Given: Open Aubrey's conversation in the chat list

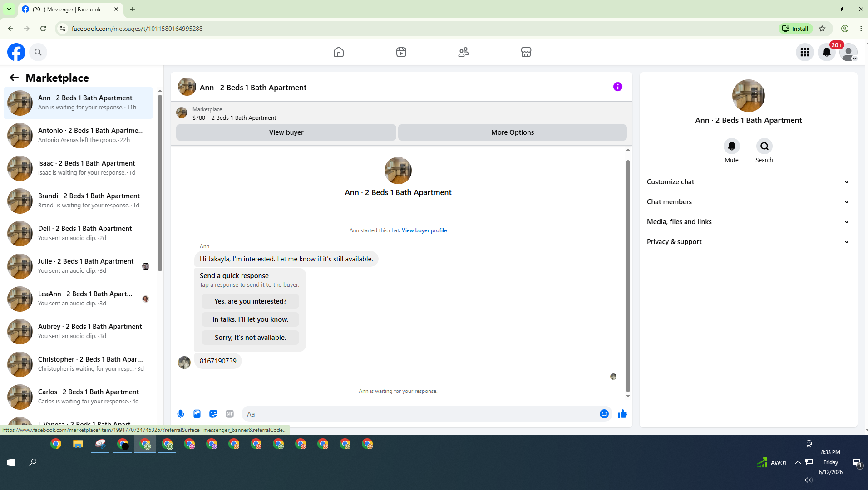Looking at the screenshot, I should [x=78, y=332].
